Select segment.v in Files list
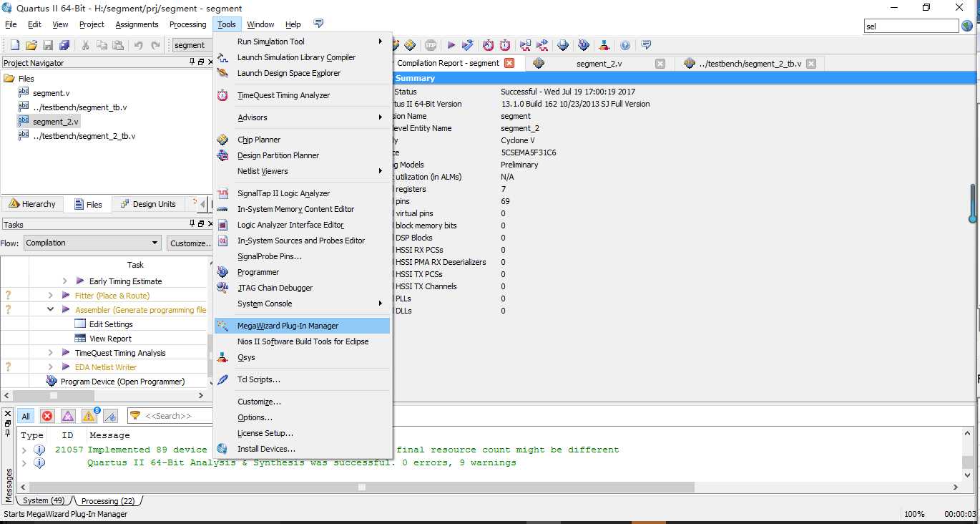The height and width of the screenshot is (524, 980). [51, 93]
